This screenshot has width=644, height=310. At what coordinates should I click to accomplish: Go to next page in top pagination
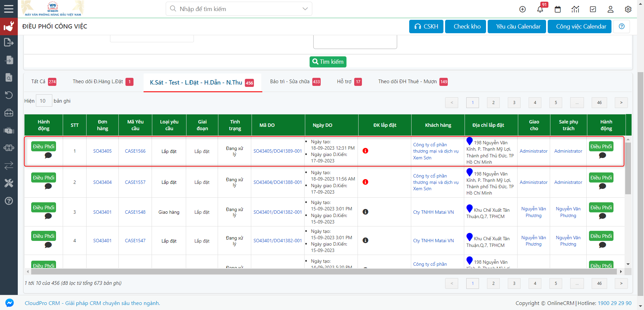pos(621,103)
